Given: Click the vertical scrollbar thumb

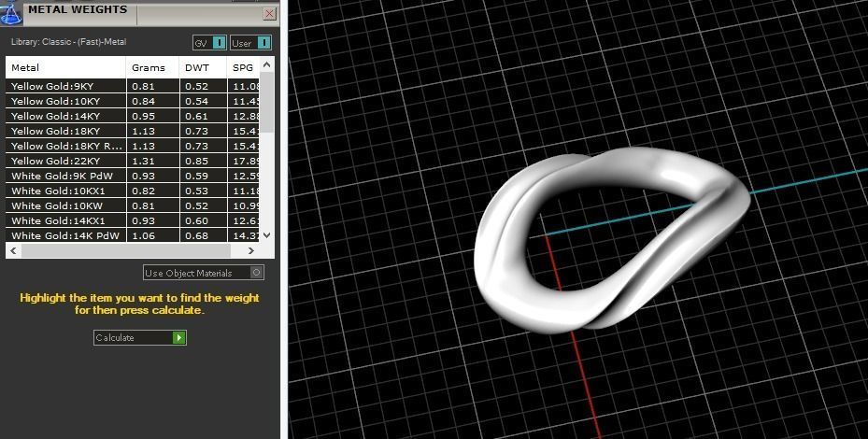Looking at the screenshot, I should tap(267, 103).
